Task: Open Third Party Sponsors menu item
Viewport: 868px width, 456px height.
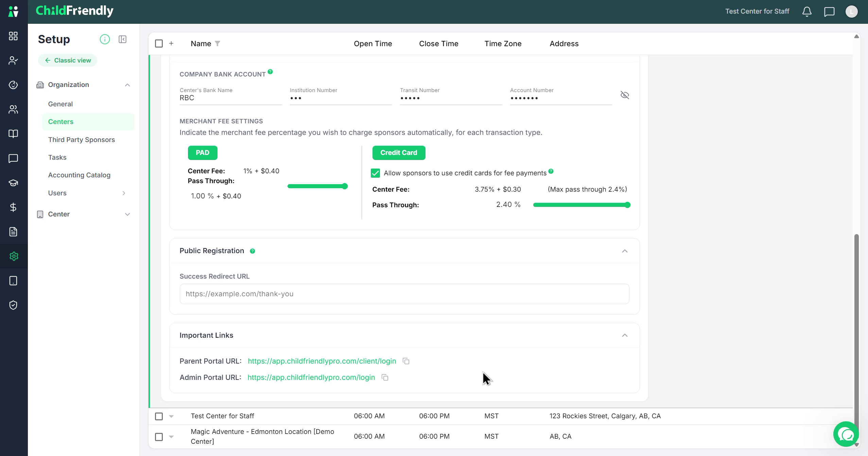Action: (x=82, y=140)
